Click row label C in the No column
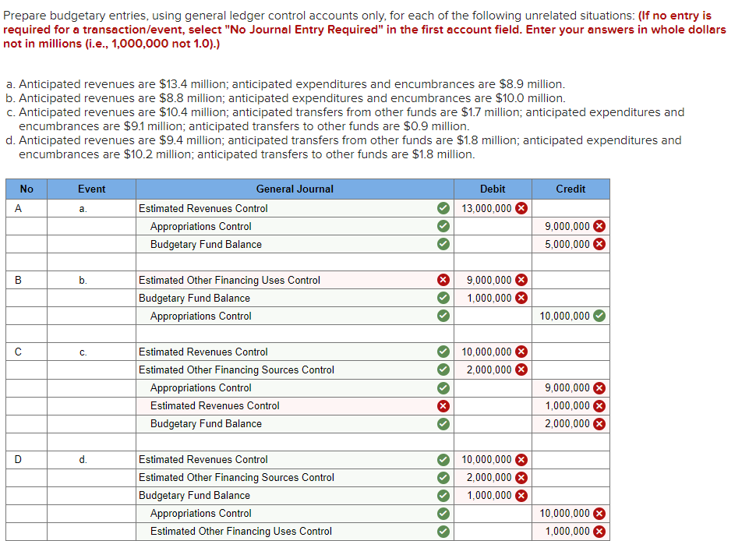Viewport: 756px width, 541px height. (x=19, y=352)
